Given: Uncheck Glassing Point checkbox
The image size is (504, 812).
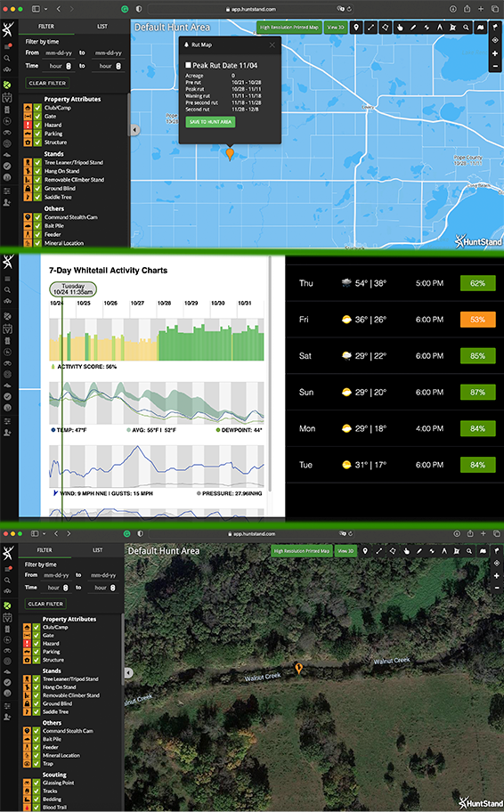Looking at the screenshot, I should (37, 783).
